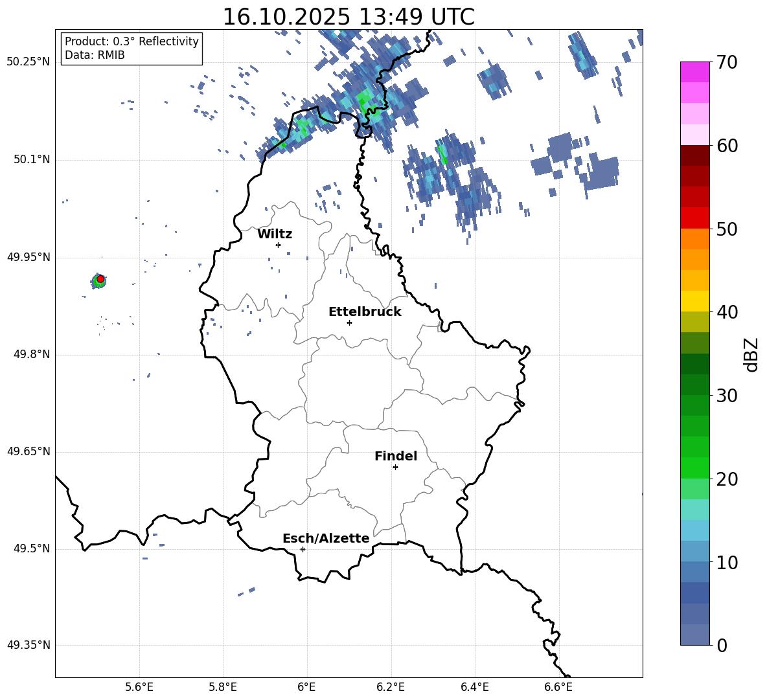The image size is (767, 700).
Task: Click the 10 value on the colorbar
Action: (x=727, y=562)
